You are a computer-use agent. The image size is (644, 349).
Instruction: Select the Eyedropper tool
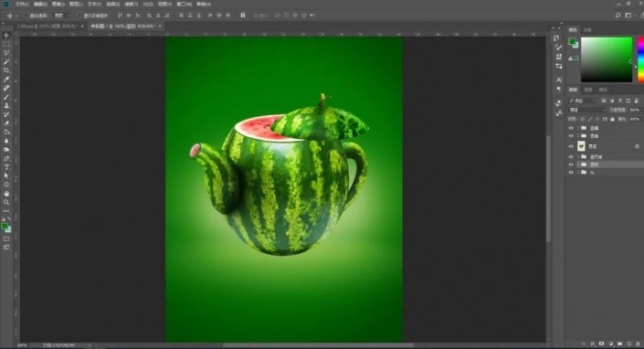point(6,79)
